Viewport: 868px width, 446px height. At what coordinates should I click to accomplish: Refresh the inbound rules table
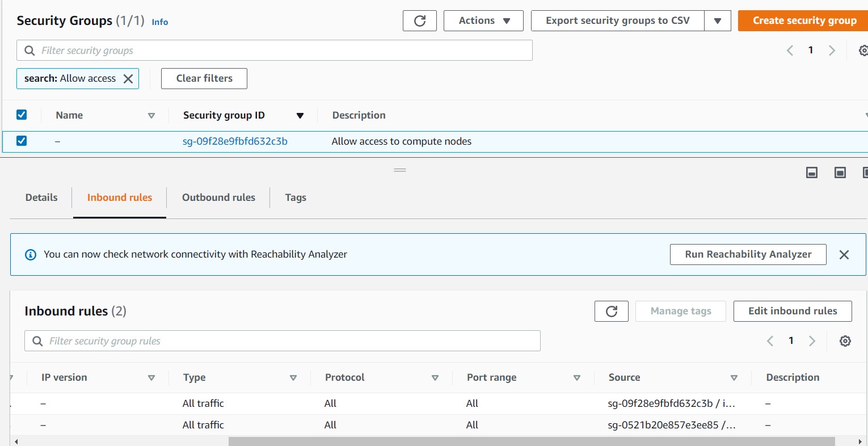[611, 311]
